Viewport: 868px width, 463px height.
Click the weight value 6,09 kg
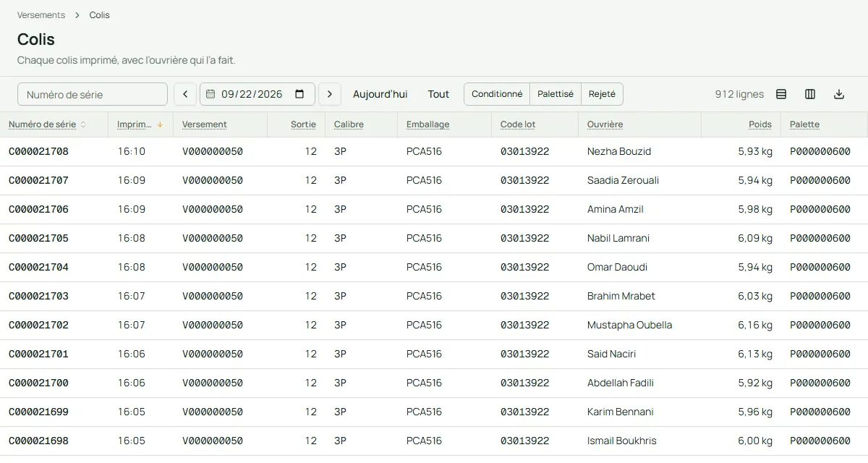(755, 239)
